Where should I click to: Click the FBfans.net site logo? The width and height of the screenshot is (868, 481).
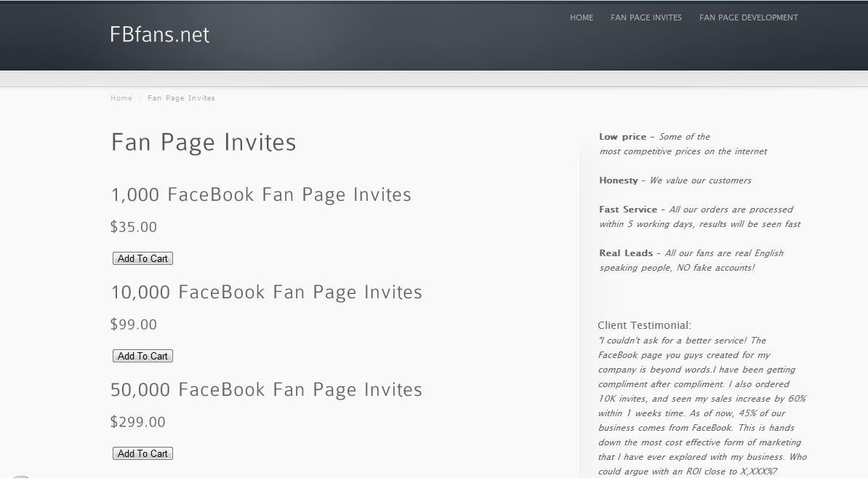pyautogui.click(x=159, y=34)
